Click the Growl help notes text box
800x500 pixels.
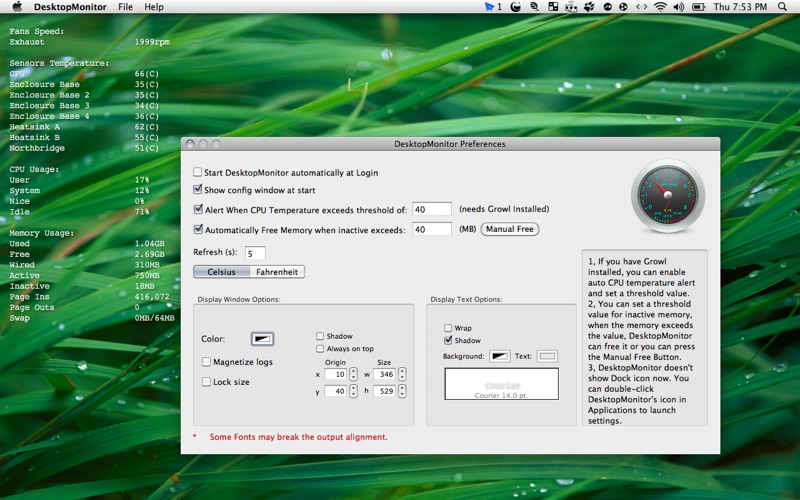[644, 338]
